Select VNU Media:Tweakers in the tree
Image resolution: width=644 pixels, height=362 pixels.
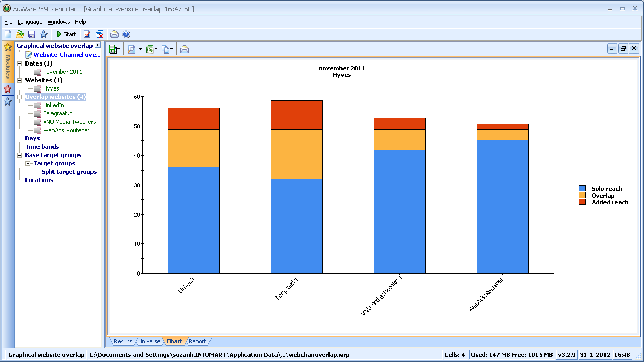pos(70,122)
